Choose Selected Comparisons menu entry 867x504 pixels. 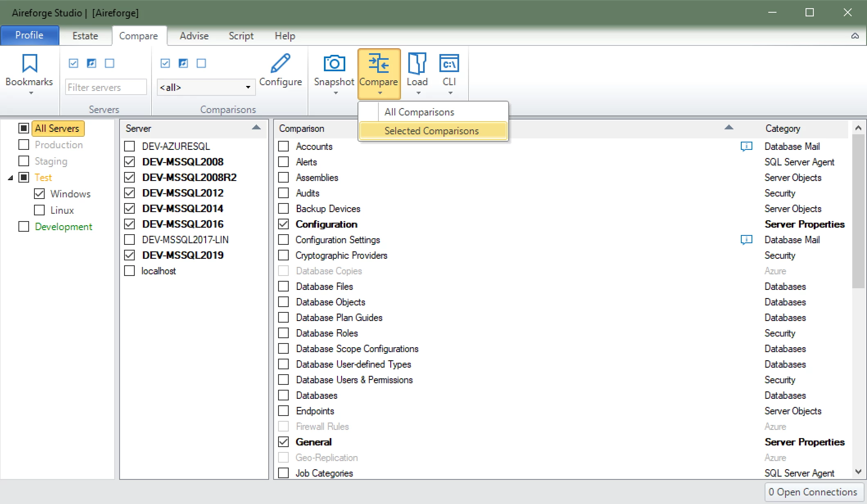432,131
